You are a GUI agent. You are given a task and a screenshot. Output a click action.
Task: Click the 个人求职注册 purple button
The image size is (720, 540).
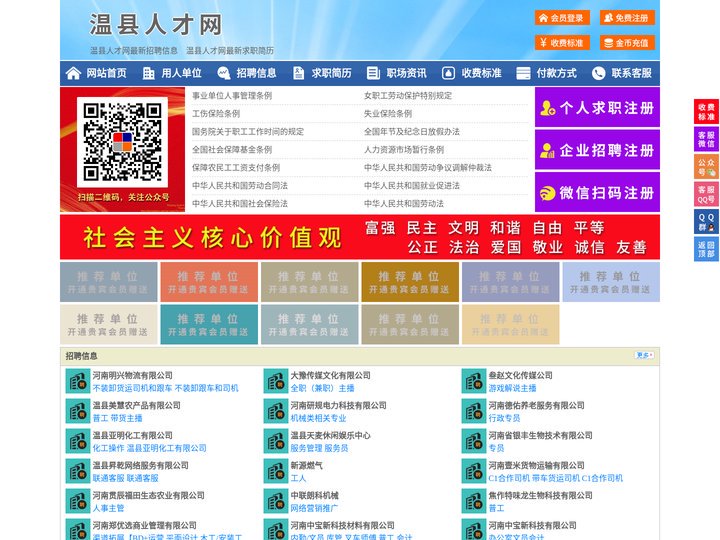[x=597, y=107]
